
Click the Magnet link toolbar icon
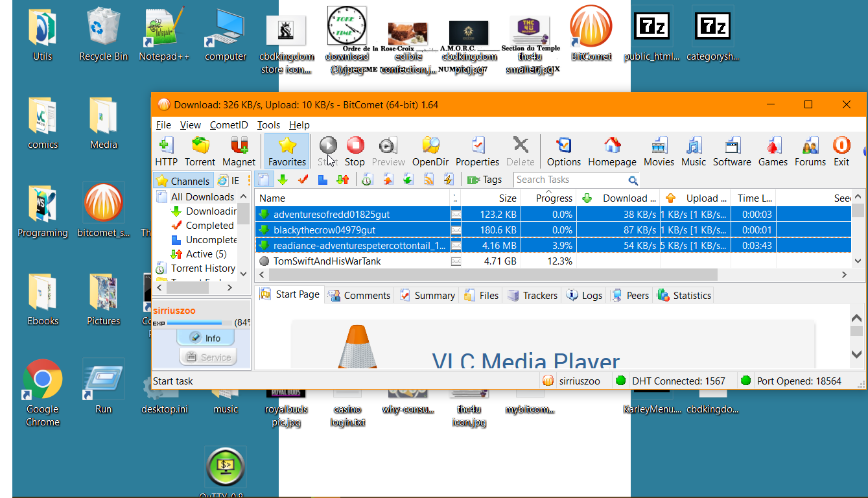(x=239, y=151)
